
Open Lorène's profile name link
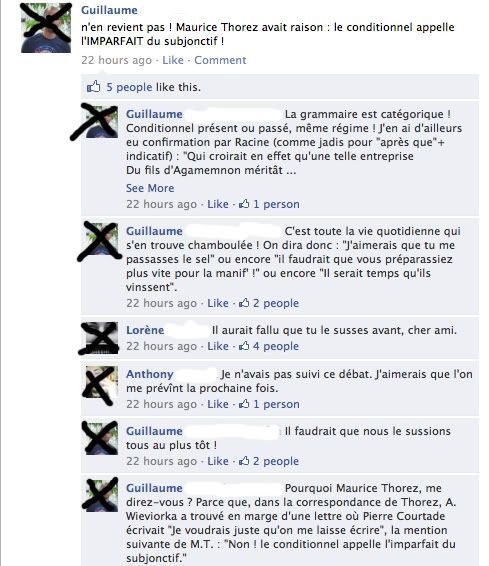click(145, 330)
